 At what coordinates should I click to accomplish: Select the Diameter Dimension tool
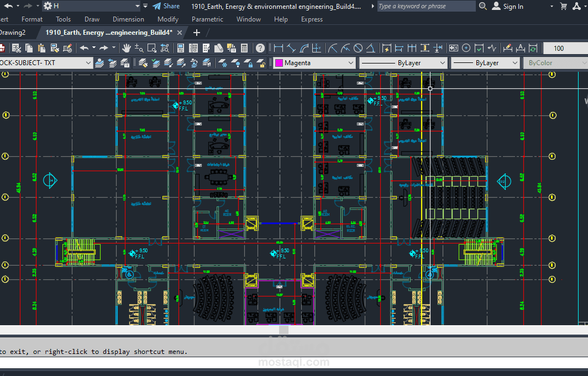click(358, 48)
